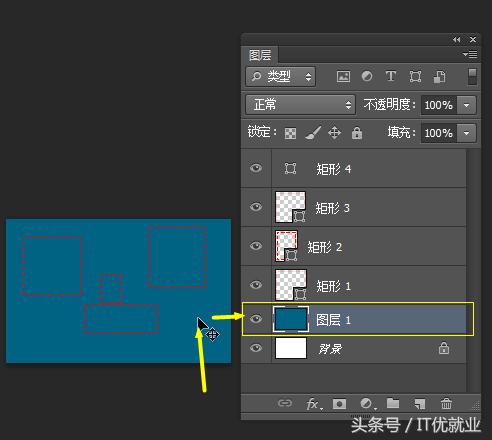The height and width of the screenshot is (440, 492).
Task: Click the type layer filter icon
Action: point(391,76)
